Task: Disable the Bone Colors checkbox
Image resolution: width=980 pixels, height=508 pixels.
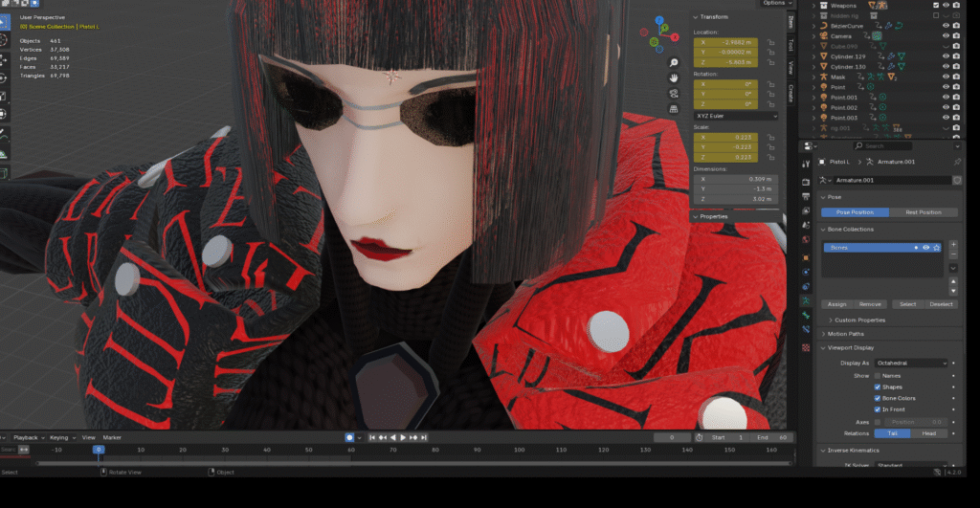Action: [879, 398]
